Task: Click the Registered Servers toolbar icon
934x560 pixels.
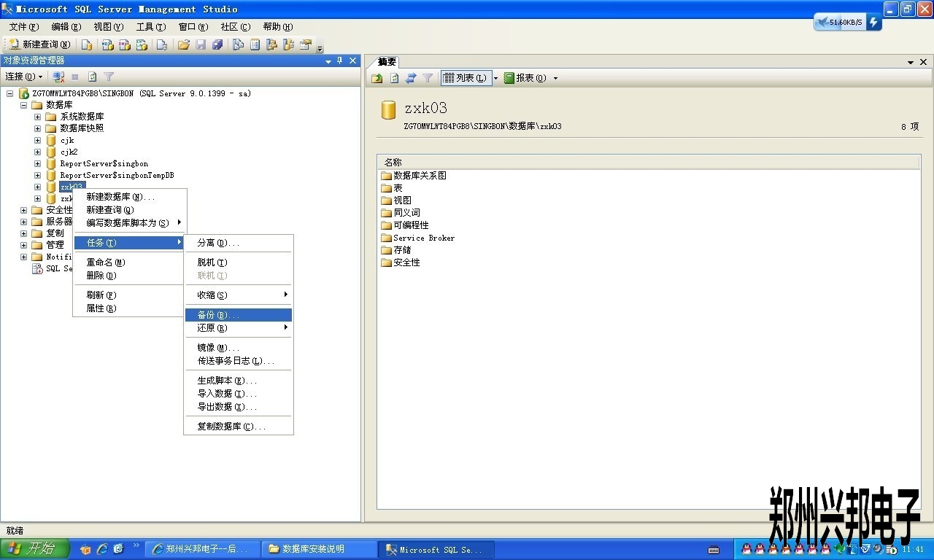Action: pyautogui.click(x=238, y=44)
